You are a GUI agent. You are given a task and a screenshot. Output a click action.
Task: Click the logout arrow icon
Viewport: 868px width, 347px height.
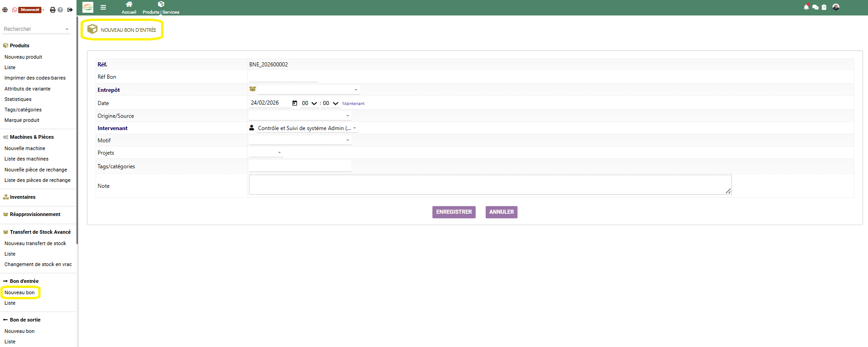tap(70, 10)
